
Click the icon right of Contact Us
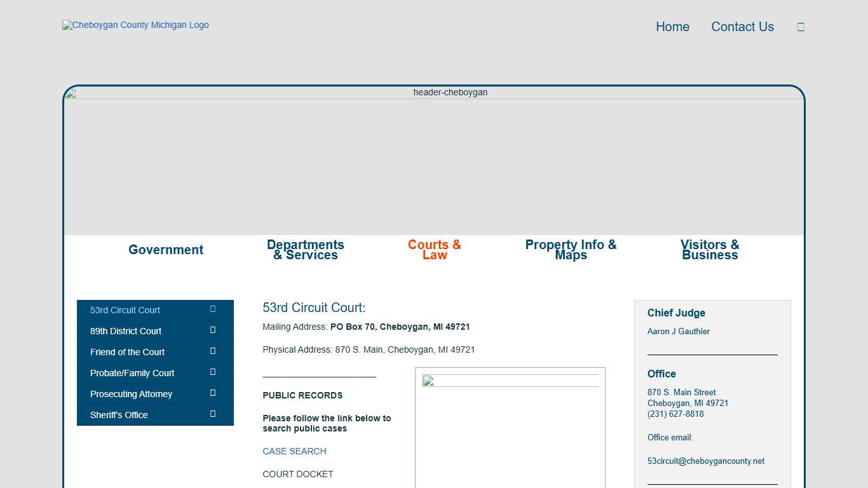click(801, 27)
